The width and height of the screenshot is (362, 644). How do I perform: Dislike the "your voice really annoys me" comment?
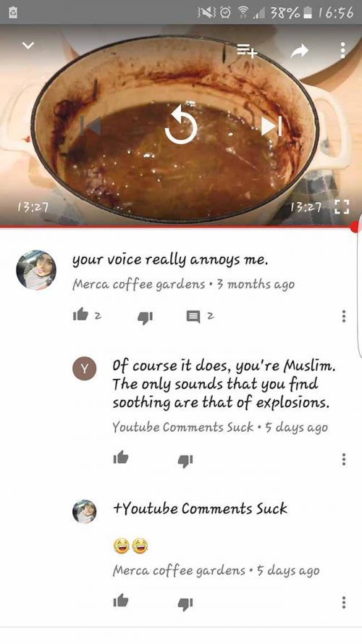click(x=145, y=317)
